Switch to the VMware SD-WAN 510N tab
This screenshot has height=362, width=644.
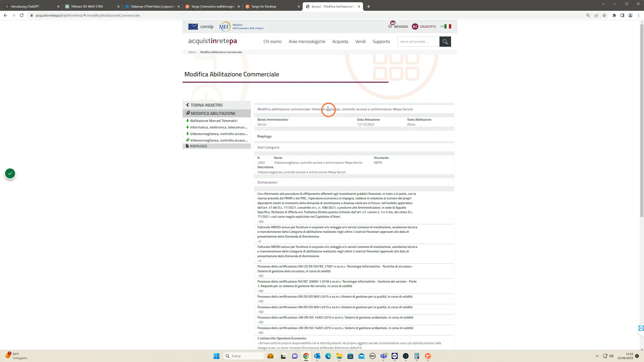pos(92,7)
